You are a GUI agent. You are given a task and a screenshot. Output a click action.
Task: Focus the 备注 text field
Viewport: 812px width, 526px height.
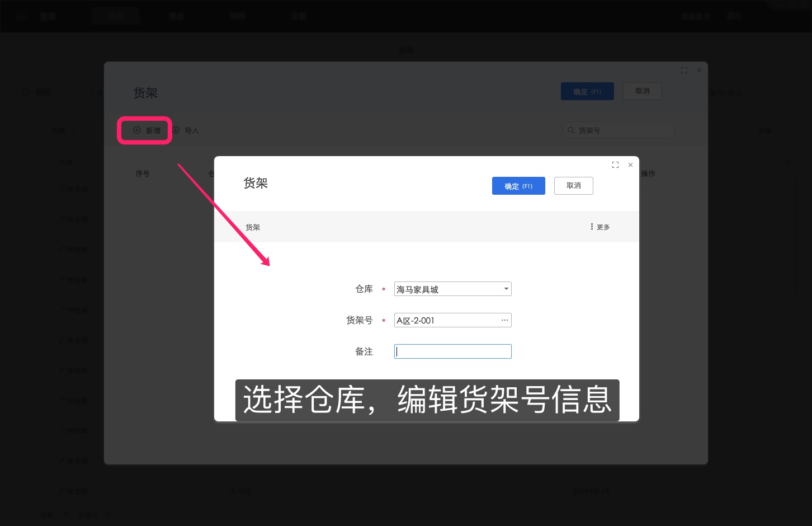pyautogui.click(x=452, y=351)
